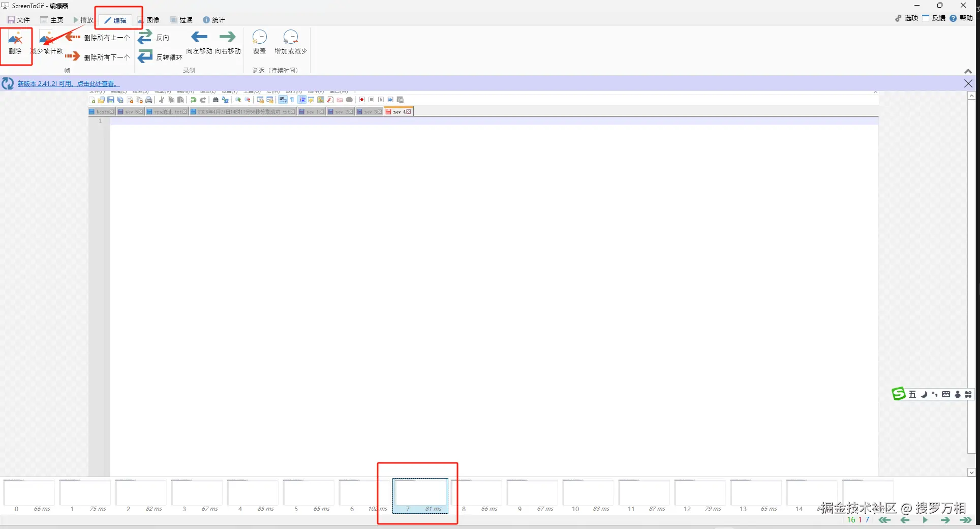Switch to the 图像 tab
980x529 pixels.
click(148, 20)
